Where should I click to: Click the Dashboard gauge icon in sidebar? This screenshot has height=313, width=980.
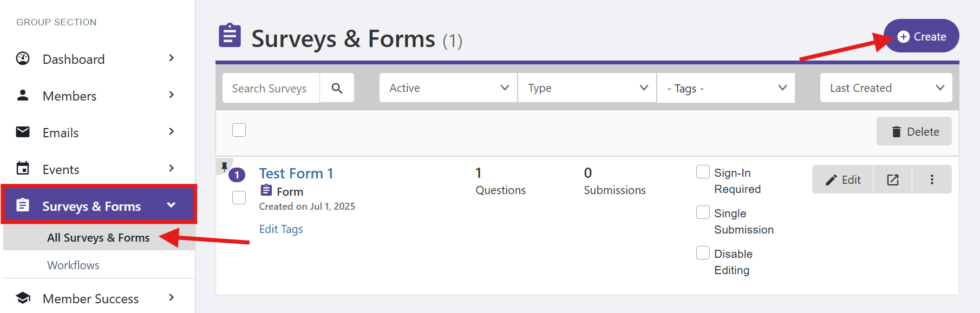pos(23,58)
